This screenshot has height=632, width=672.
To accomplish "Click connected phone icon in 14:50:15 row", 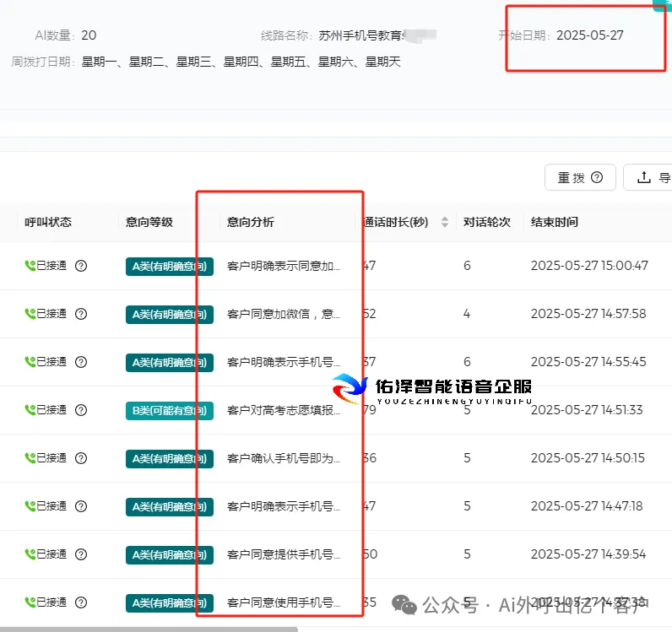I will coord(30,457).
